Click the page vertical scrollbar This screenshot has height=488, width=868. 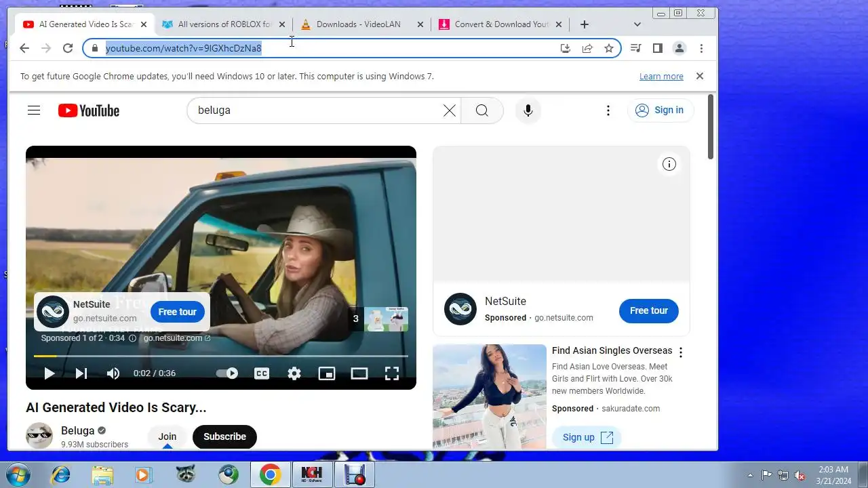click(x=711, y=127)
